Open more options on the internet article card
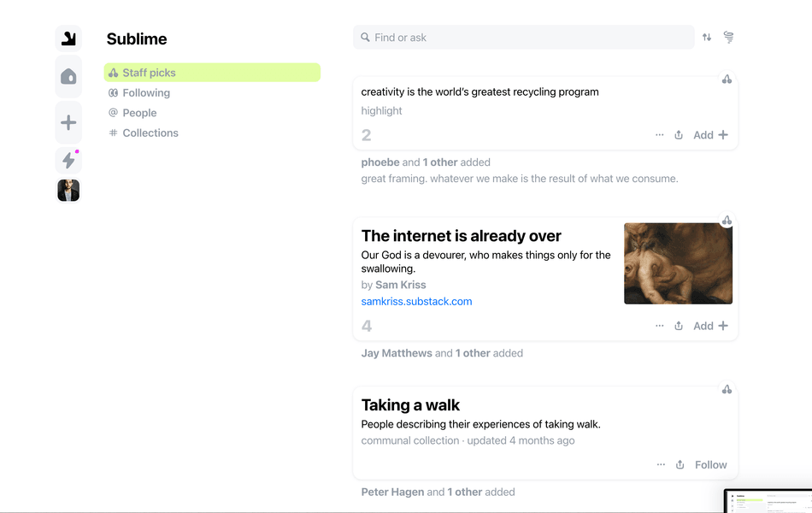The image size is (812, 513). click(x=659, y=326)
